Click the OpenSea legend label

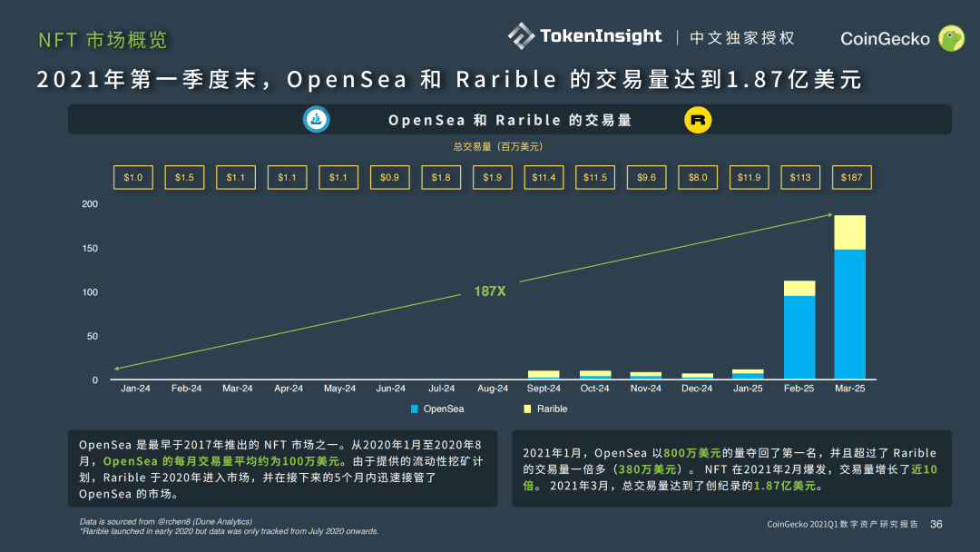(444, 409)
